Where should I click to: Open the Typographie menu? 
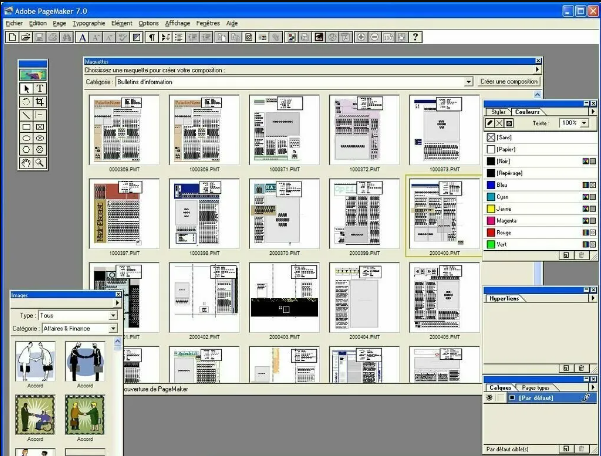coord(89,23)
